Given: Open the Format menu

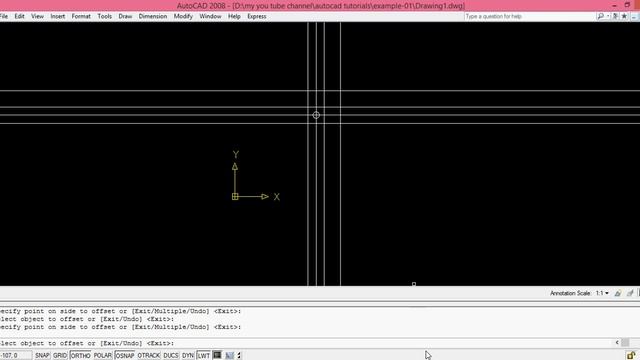Looking at the screenshot, I should pyautogui.click(x=81, y=16).
